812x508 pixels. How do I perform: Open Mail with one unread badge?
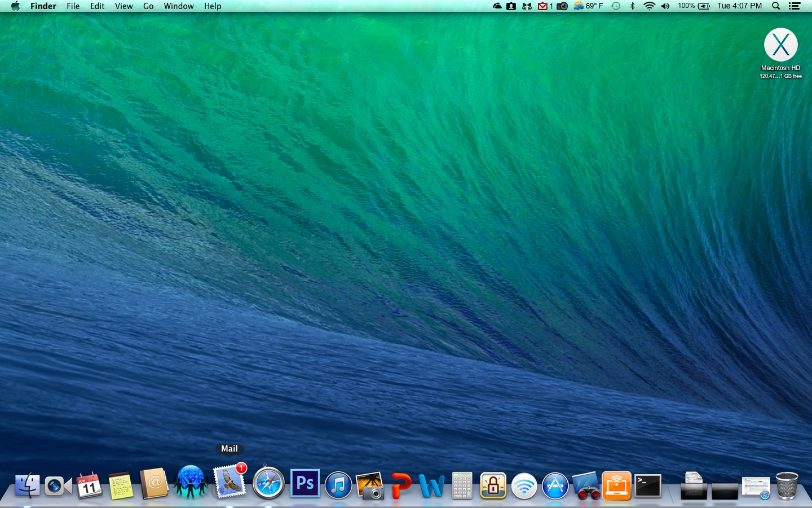[230, 481]
